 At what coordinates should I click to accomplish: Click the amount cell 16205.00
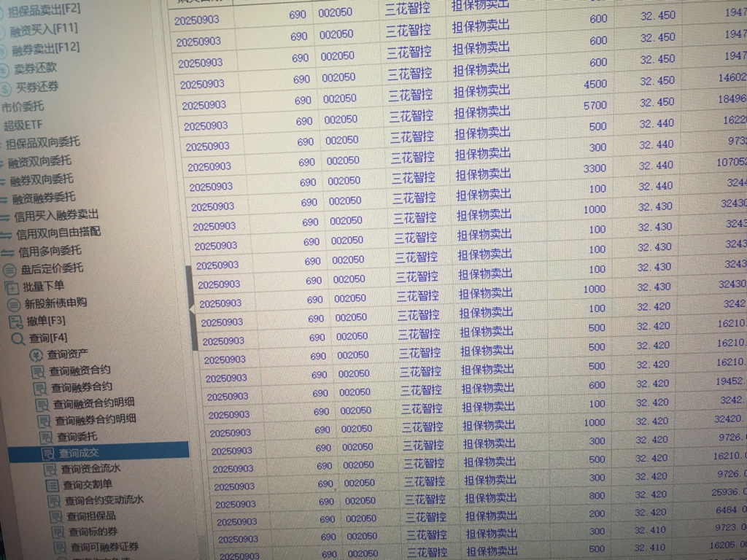pyautogui.click(x=729, y=545)
